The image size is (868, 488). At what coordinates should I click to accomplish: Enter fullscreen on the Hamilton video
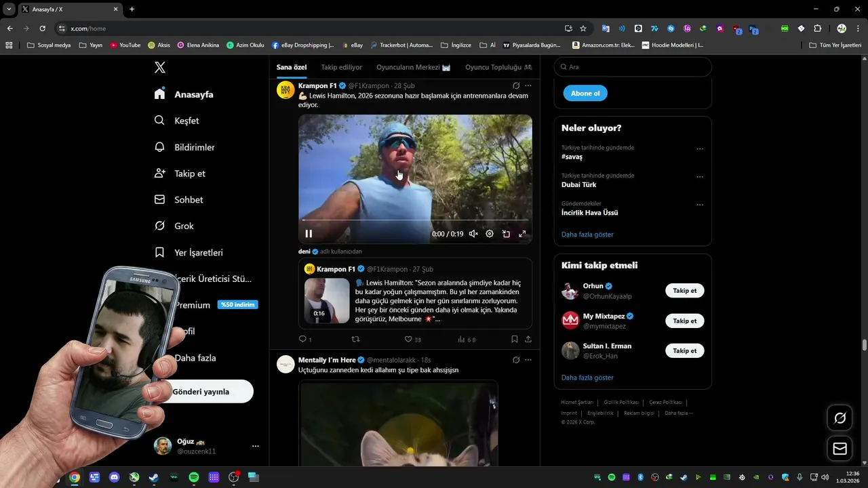tap(522, 234)
